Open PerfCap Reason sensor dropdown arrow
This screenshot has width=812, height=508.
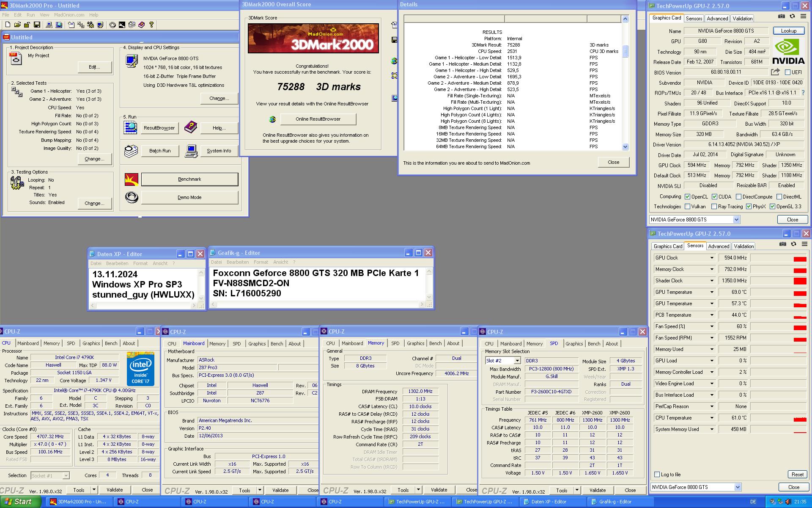(x=712, y=406)
